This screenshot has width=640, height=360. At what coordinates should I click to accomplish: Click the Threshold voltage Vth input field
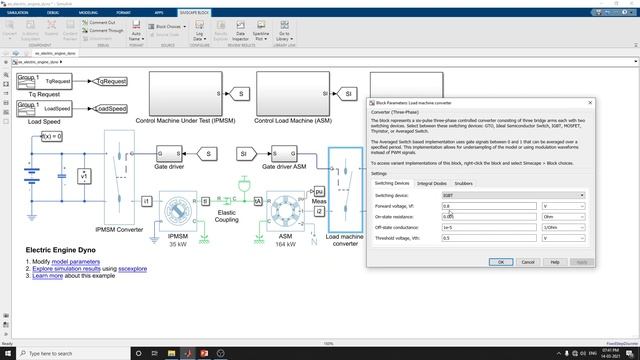click(x=489, y=238)
